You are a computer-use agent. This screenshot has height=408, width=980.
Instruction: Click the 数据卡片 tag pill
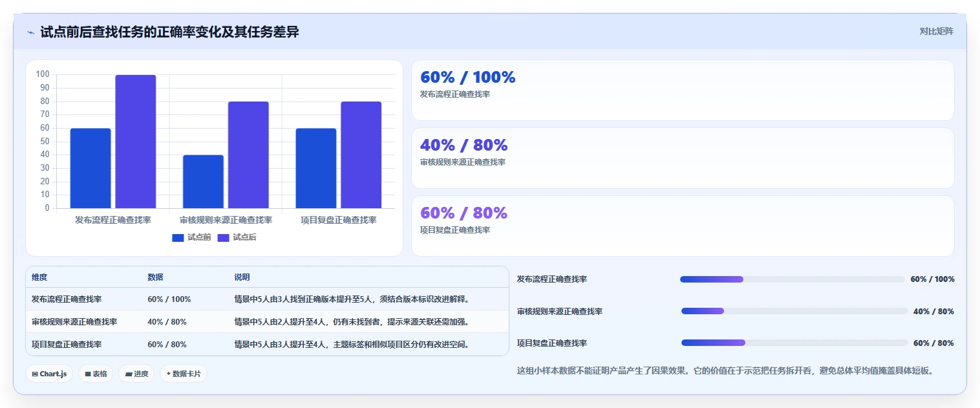(184, 374)
